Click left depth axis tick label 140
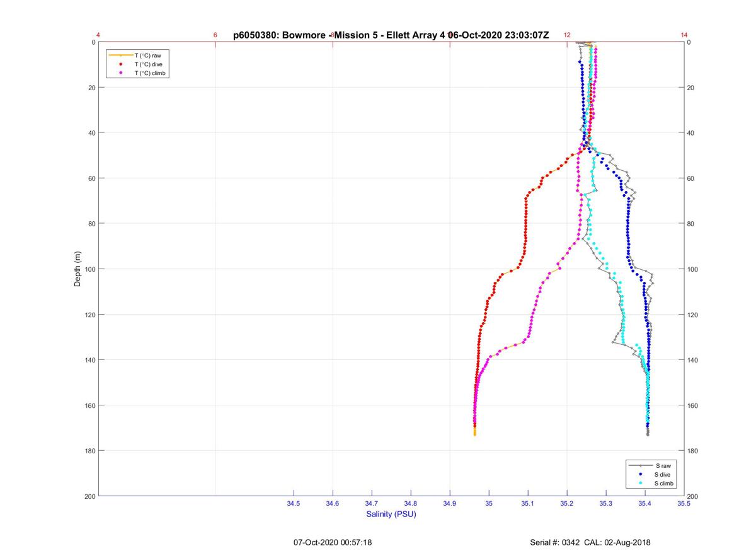756x558 pixels. tap(89, 360)
